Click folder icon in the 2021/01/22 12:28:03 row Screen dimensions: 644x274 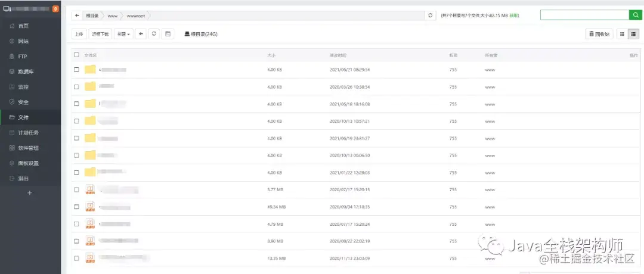(90, 173)
